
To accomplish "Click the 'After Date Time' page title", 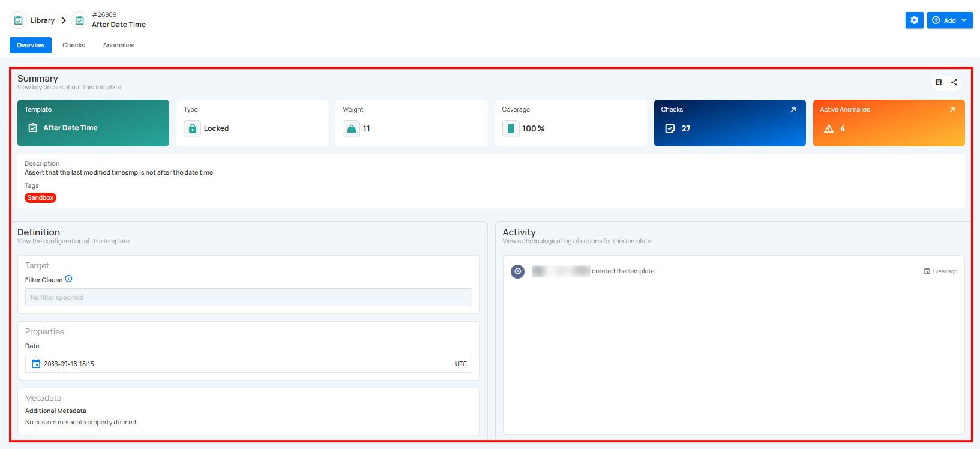I will (119, 25).
